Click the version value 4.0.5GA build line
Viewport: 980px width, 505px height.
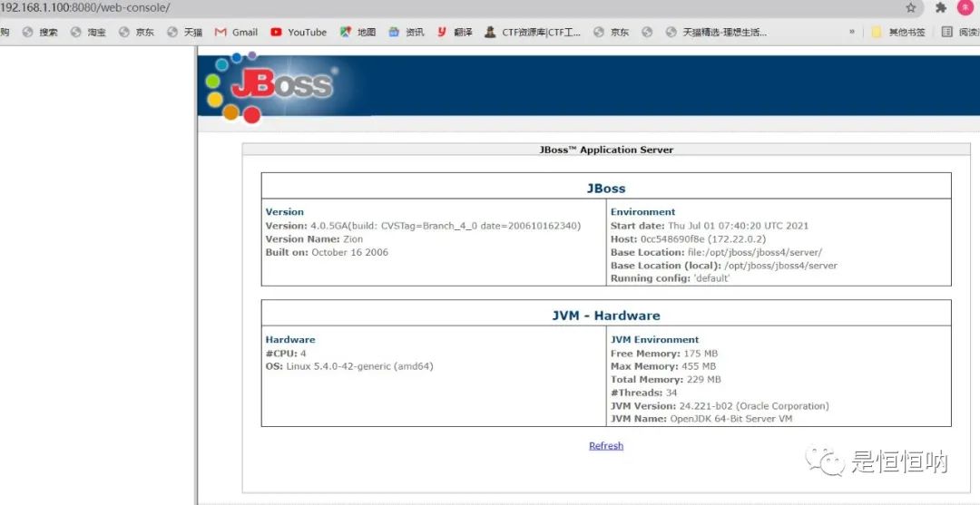423,226
